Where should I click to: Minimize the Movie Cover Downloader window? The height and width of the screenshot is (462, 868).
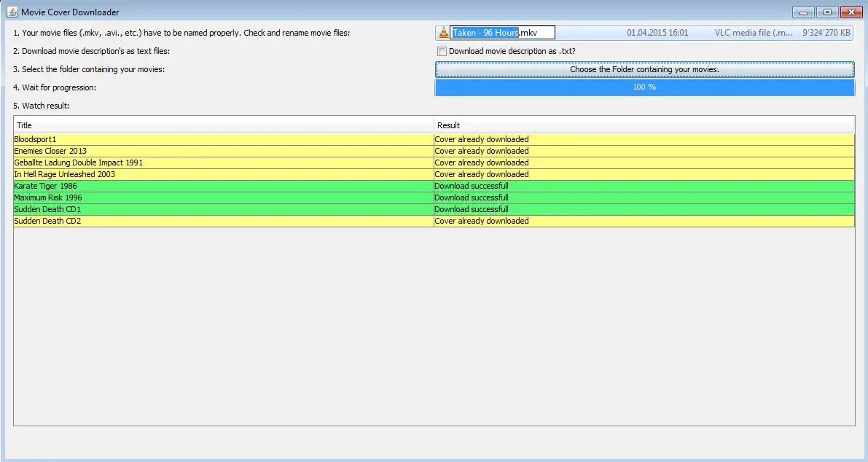click(803, 12)
